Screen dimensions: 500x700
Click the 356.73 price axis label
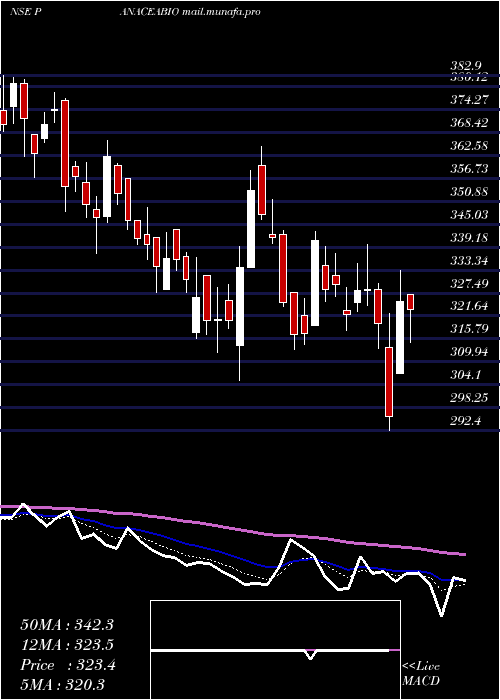tap(469, 169)
